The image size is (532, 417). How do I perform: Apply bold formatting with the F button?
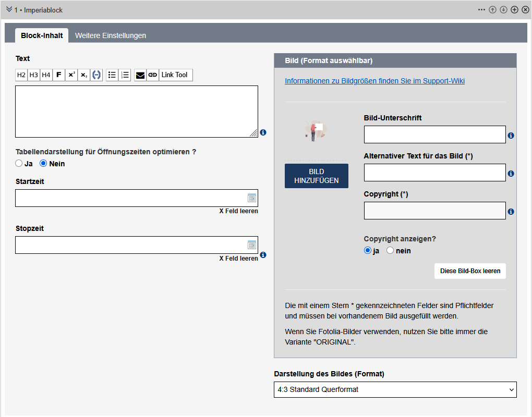pos(59,75)
